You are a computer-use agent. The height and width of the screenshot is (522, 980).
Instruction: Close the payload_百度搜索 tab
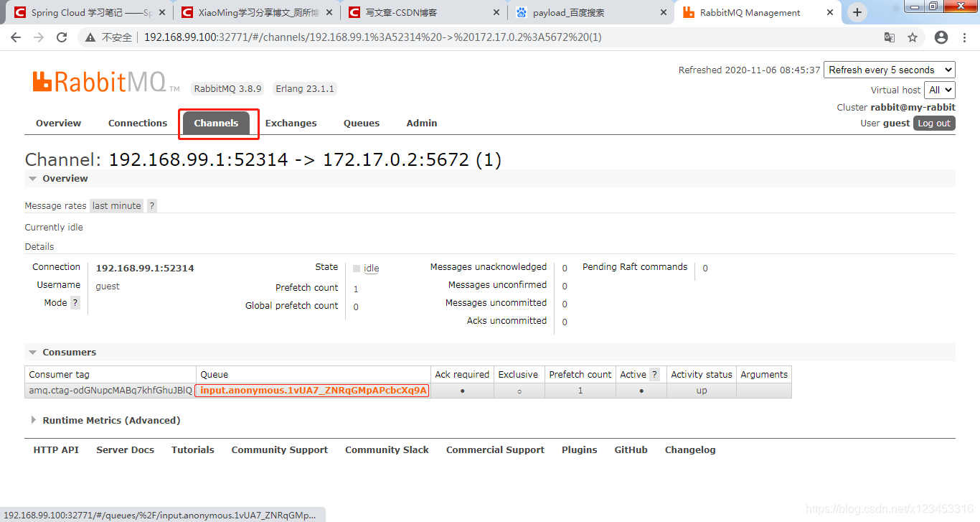664,12
